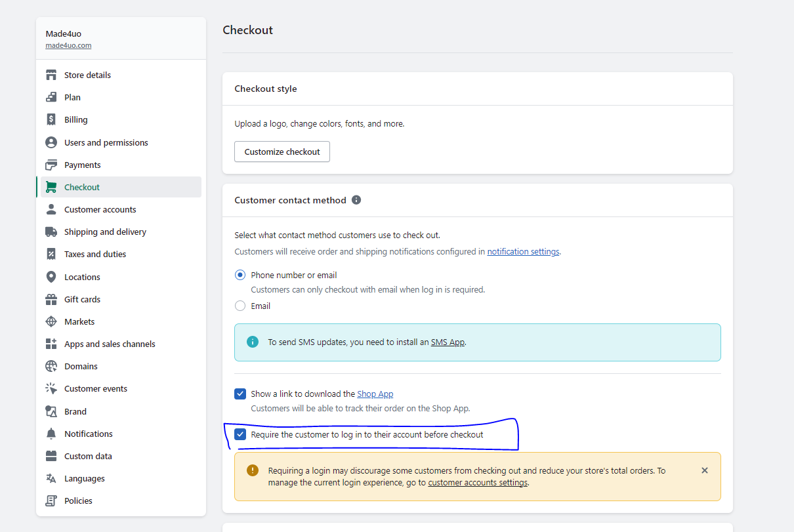Dismiss the login requirement warning banner
This screenshot has height=532, width=794.
(705, 470)
